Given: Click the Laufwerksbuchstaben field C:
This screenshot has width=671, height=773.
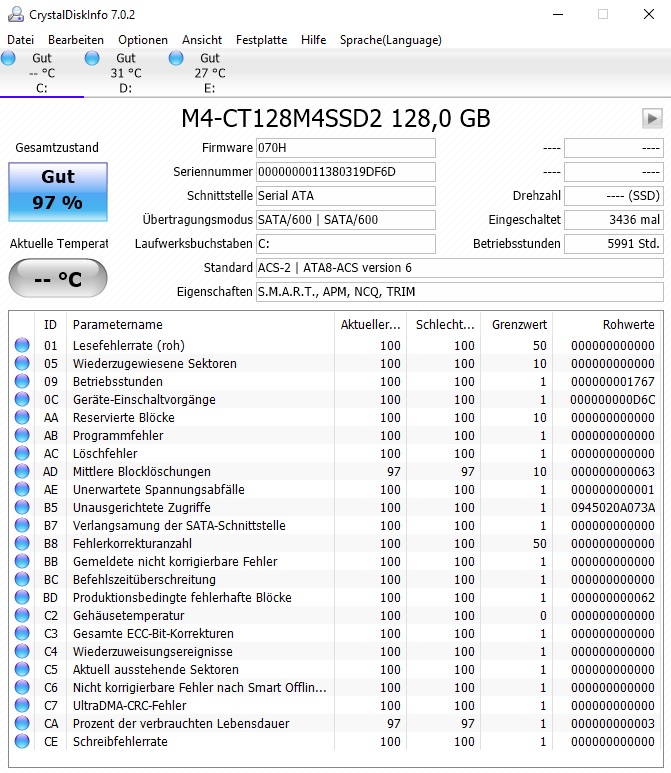Looking at the screenshot, I should coord(346,244).
